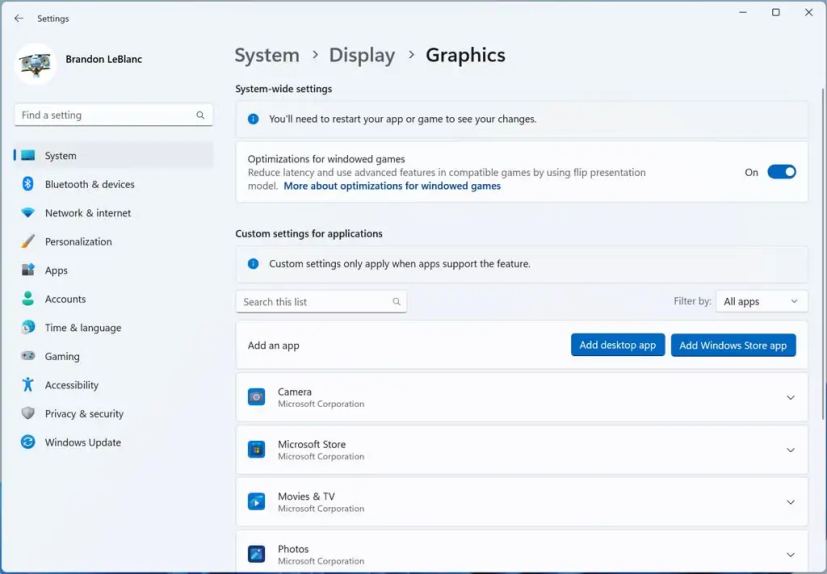Select Personalization in the sidebar

pyautogui.click(x=78, y=242)
